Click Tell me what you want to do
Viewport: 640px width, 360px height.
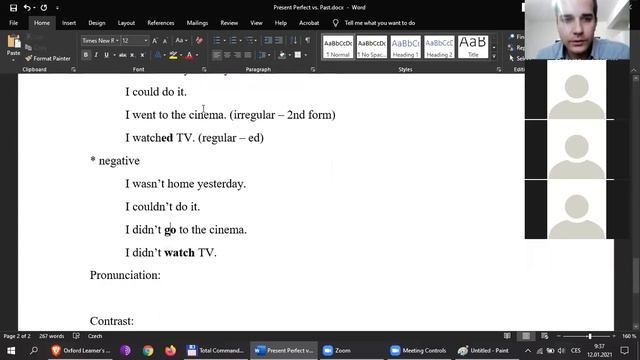tap(380, 23)
